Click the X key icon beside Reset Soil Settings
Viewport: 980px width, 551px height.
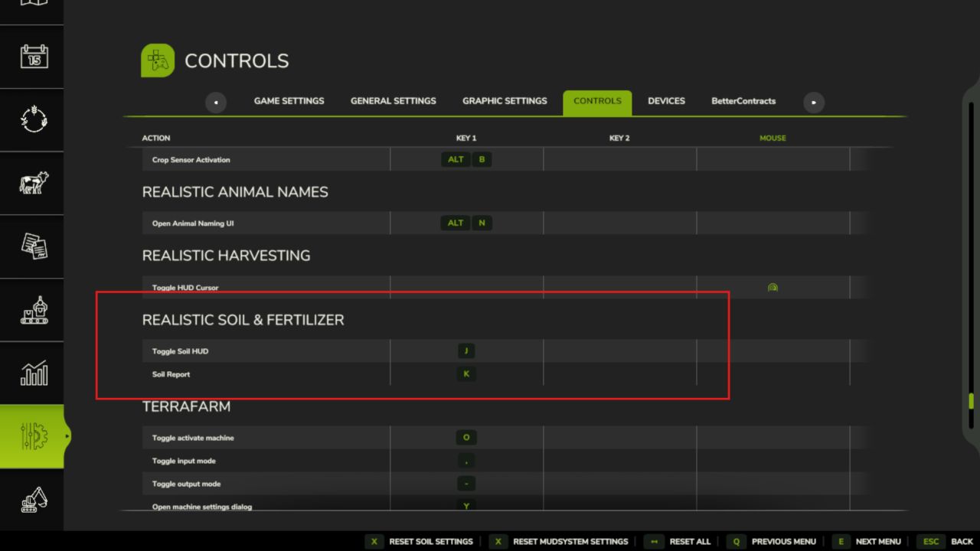point(374,541)
